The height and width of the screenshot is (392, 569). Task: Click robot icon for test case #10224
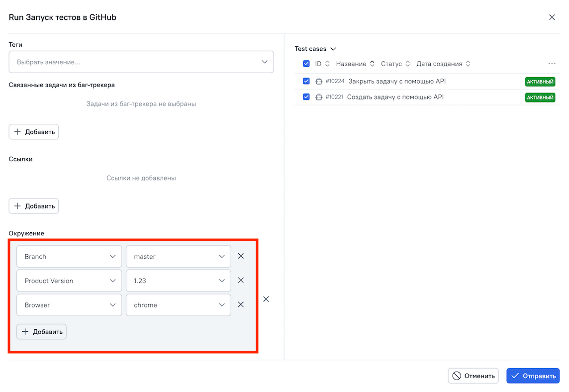(x=319, y=81)
